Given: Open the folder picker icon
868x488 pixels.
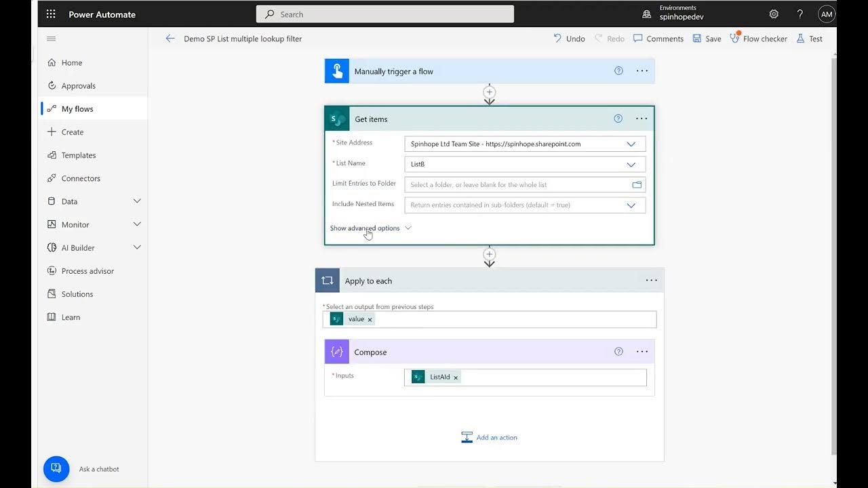Looking at the screenshot, I should point(637,184).
